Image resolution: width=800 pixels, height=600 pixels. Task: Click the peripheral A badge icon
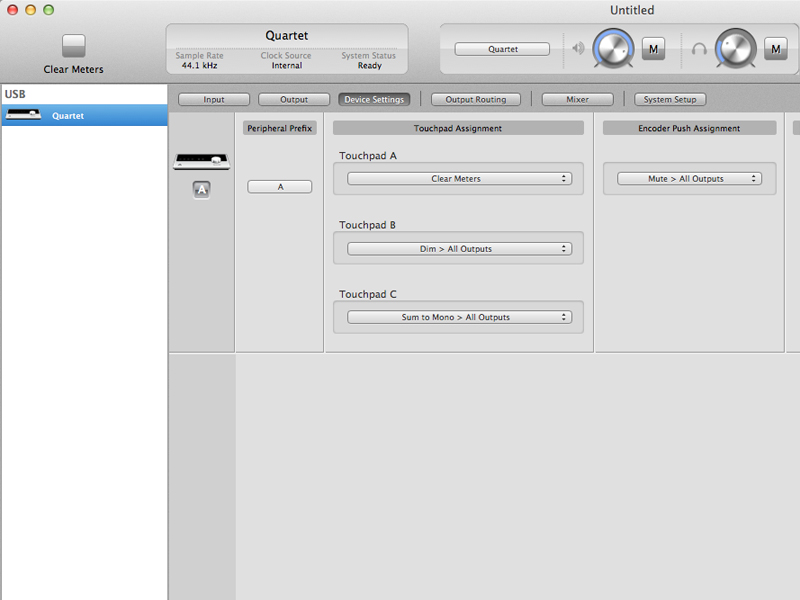[202, 190]
